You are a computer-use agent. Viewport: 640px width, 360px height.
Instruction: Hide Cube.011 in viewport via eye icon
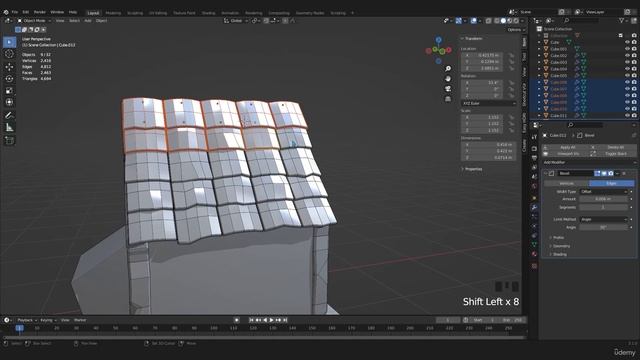[628, 116]
